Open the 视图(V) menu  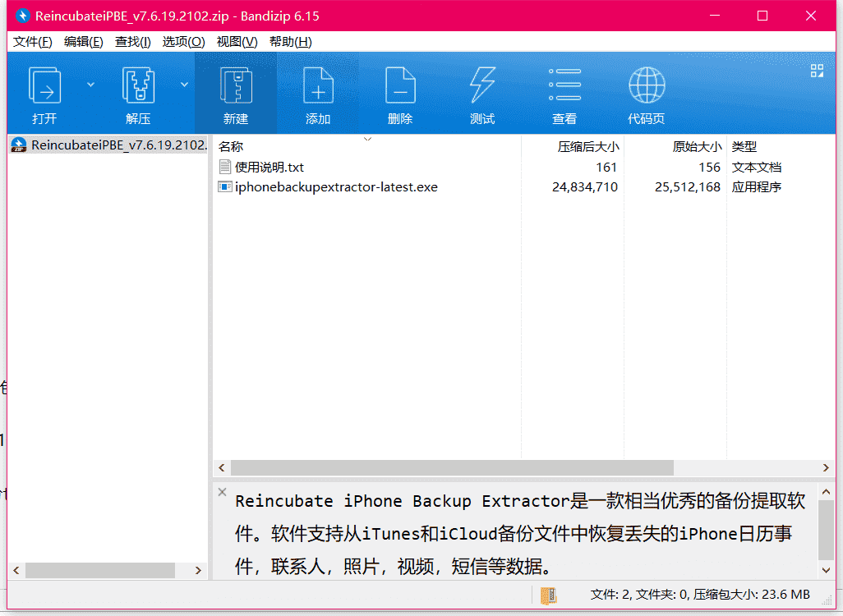[x=237, y=41]
